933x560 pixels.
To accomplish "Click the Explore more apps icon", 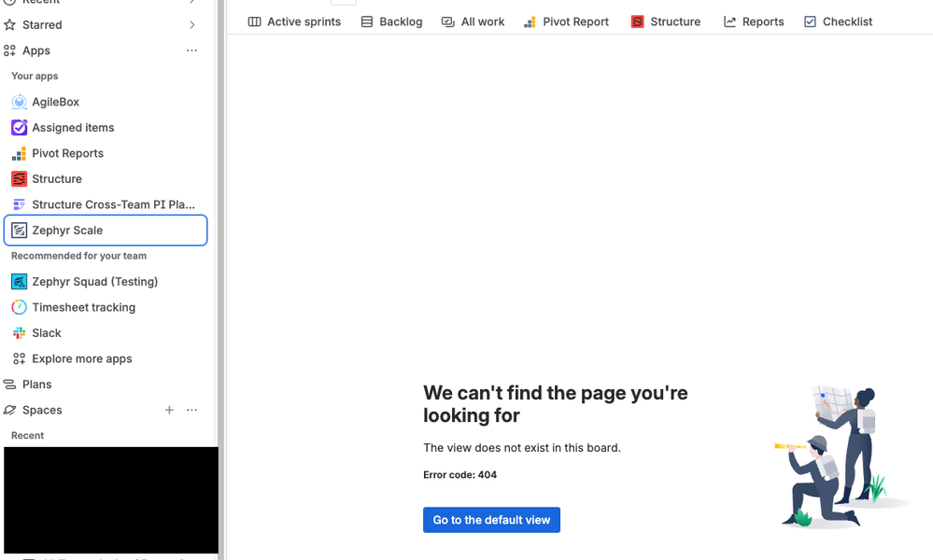I will coord(20,358).
